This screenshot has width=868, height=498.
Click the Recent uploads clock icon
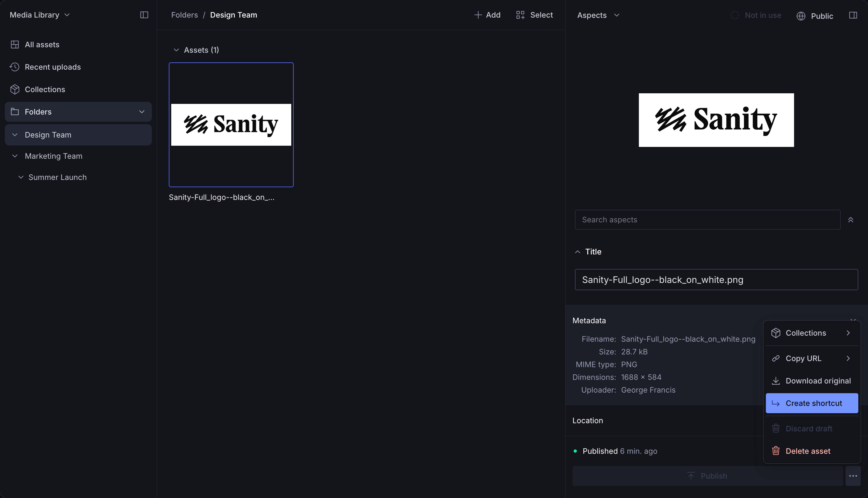(15, 67)
